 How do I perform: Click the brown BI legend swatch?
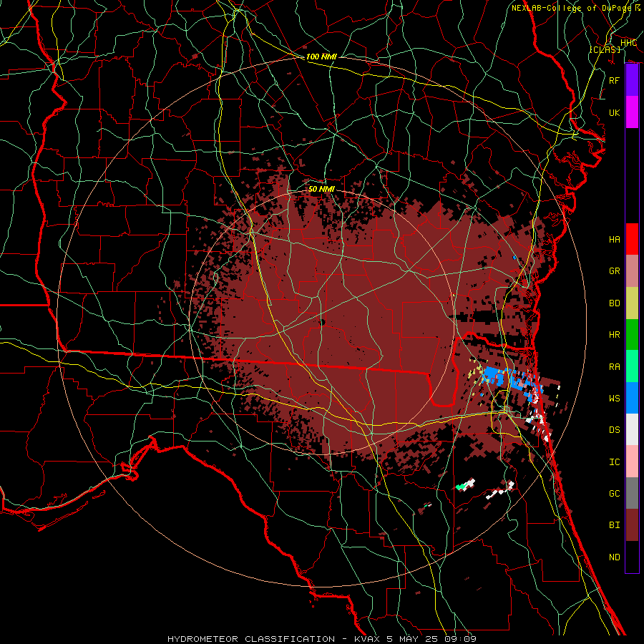pyautogui.click(x=632, y=525)
